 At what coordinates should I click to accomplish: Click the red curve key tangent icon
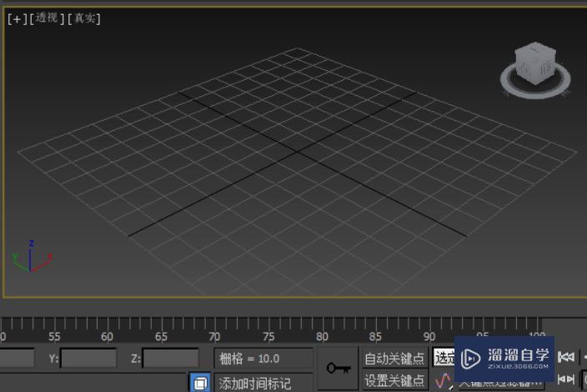443,381
